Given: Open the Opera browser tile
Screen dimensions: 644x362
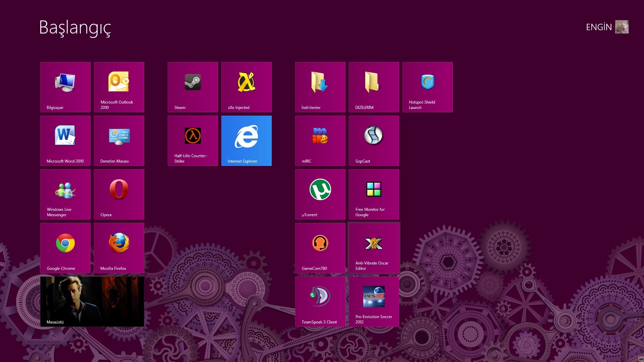Looking at the screenshot, I should tap(119, 194).
